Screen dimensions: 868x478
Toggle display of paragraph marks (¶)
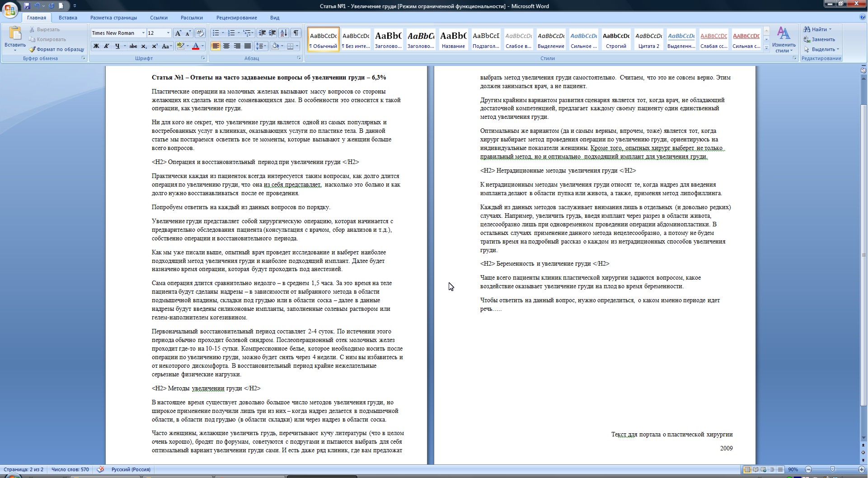(x=296, y=33)
